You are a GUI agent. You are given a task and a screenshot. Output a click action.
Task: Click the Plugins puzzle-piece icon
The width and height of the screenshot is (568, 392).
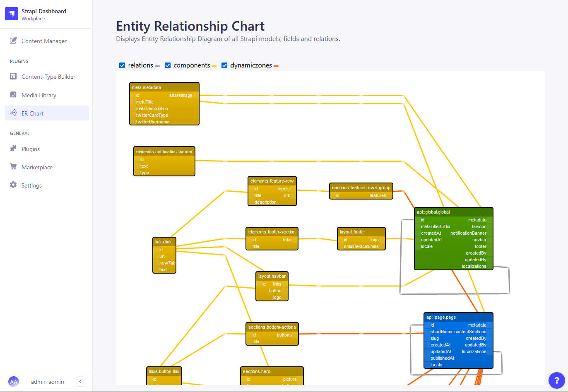14,149
